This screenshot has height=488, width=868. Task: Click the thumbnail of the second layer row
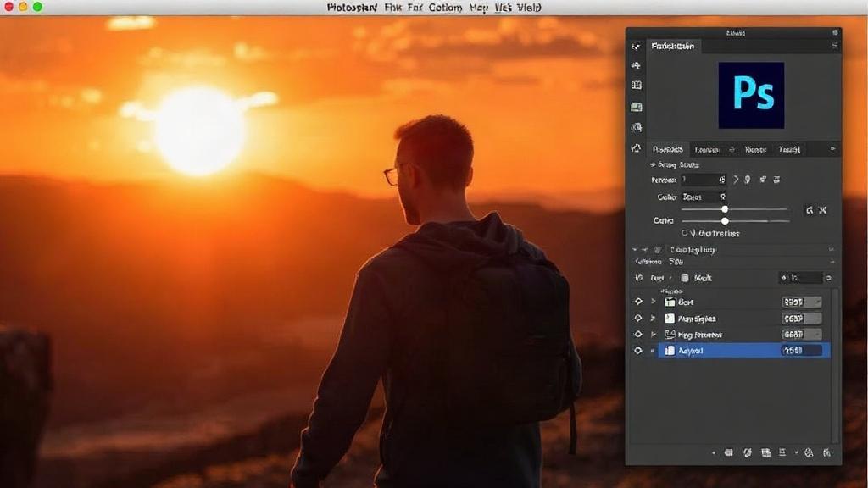670,319
